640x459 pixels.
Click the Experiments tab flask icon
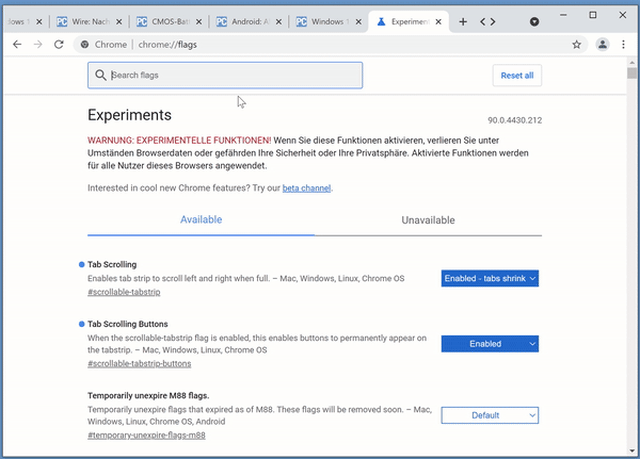[381, 22]
